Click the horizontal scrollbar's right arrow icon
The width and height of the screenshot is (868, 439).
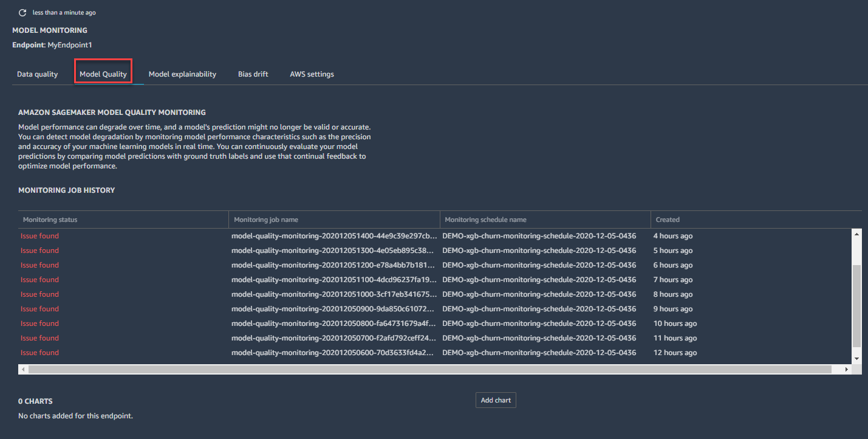pos(848,368)
